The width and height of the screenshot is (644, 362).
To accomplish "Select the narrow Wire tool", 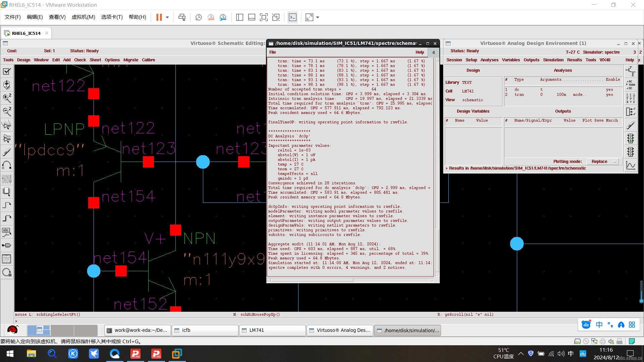I will point(7,205).
